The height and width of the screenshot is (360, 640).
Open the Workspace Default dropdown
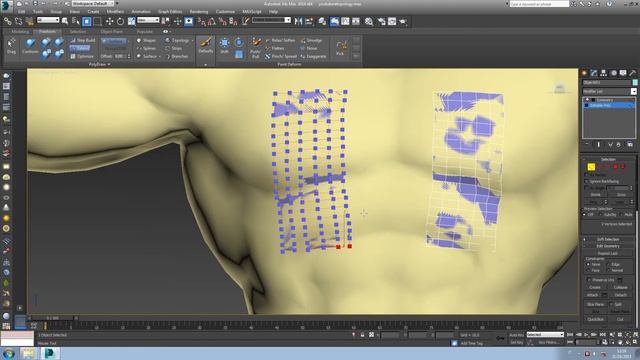tap(93, 3)
